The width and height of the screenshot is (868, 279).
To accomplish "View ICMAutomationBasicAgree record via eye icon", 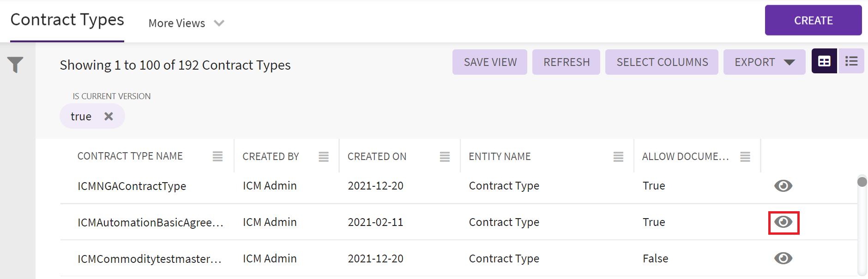I will pyautogui.click(x=783, y=222).
